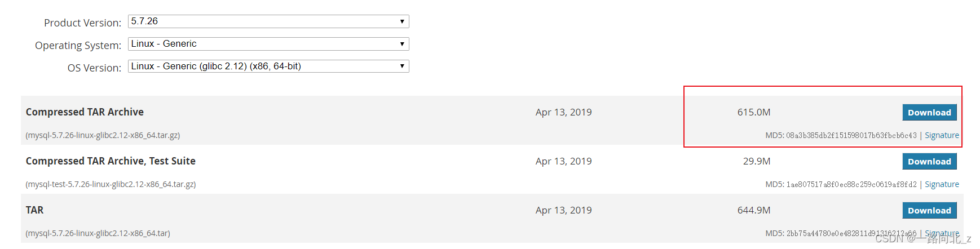Click the "OS Version:" label
Image resolution: width=980 pixels, height=249 pixels.
click(x=94, y=68)
